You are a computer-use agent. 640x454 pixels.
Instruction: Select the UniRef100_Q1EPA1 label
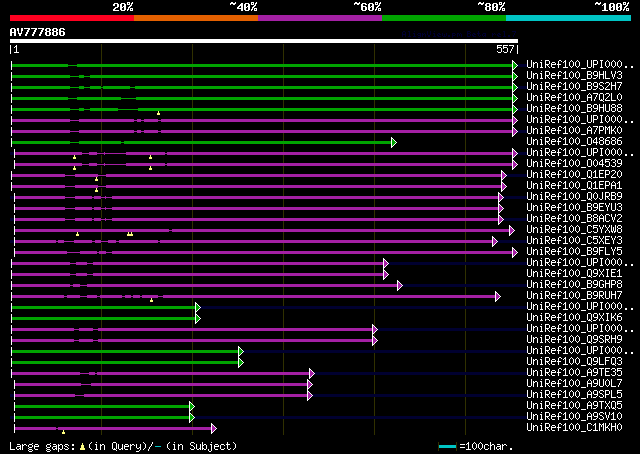(574, 185)
